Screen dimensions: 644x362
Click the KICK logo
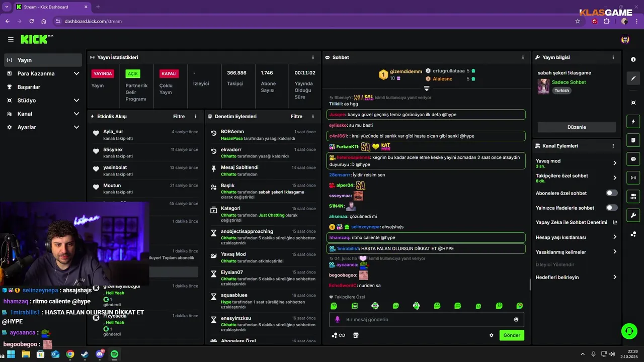[x=37, y=39]
